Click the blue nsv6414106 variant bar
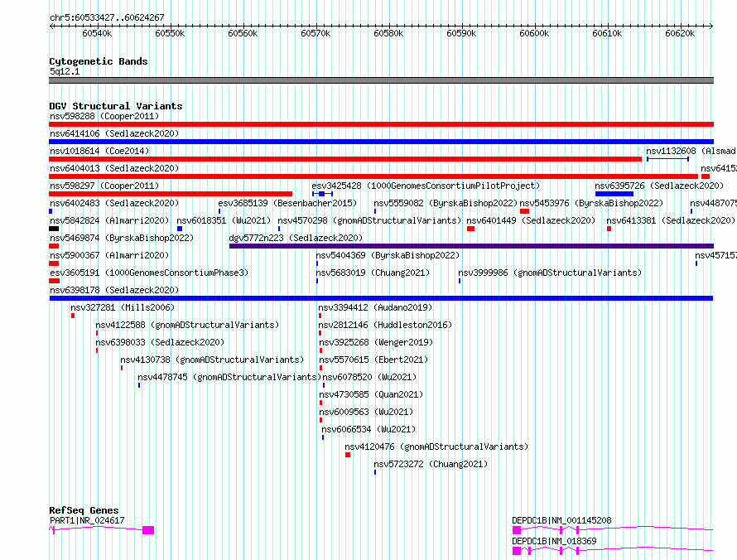The width and height of the screenshot is (737, 560). 381,142
